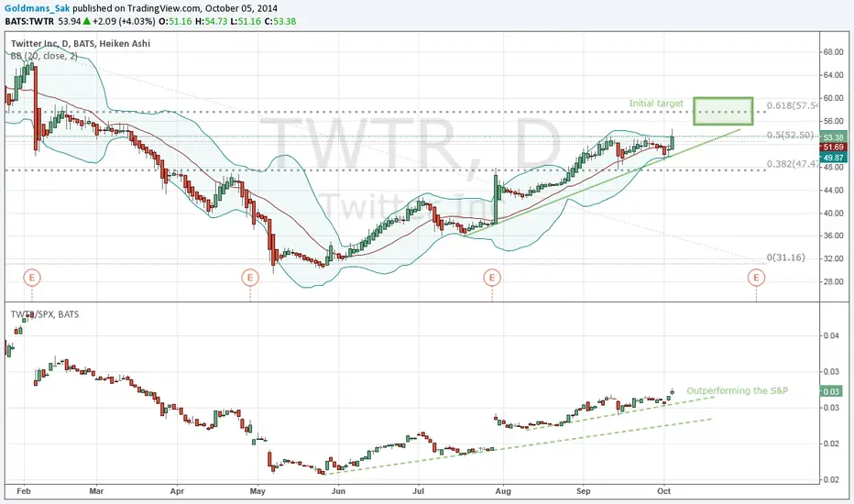Click the 0.382(47.47) Fibonacci level label
This screenshot has height=504, width=854.
pos(793,163)
